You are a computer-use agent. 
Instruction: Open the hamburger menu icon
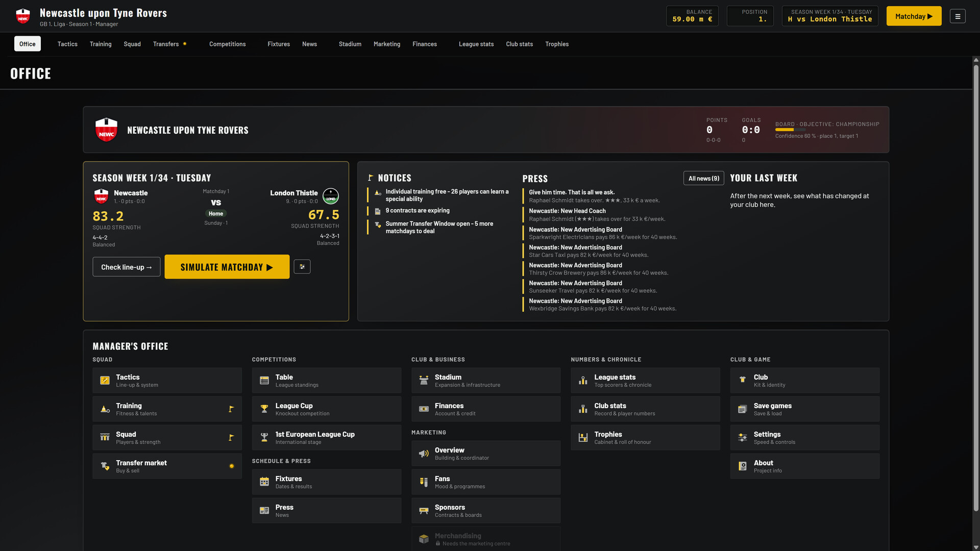tap(958, 16)
